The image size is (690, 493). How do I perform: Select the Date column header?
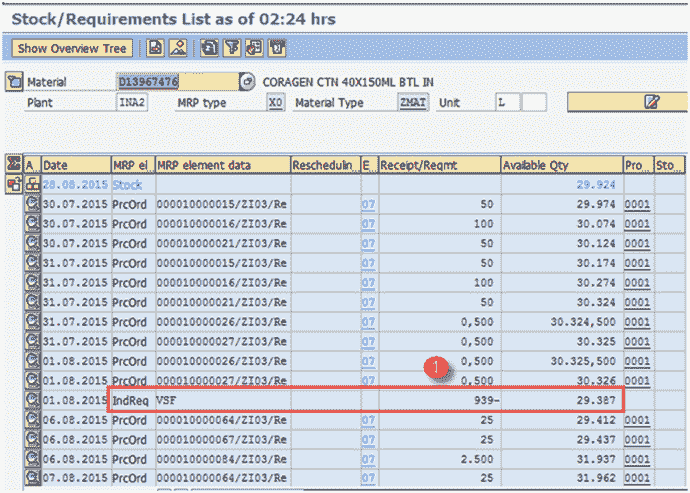tap(76, 165)
